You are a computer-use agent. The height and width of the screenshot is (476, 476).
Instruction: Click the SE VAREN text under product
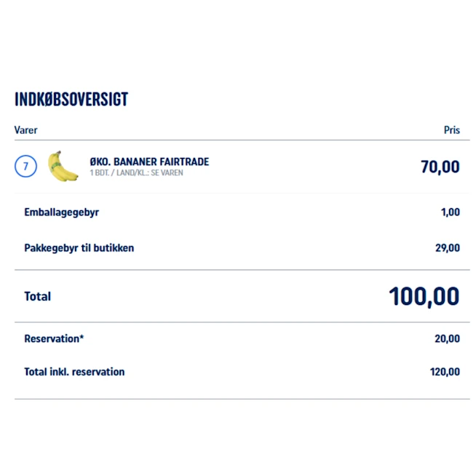(167, 173)
